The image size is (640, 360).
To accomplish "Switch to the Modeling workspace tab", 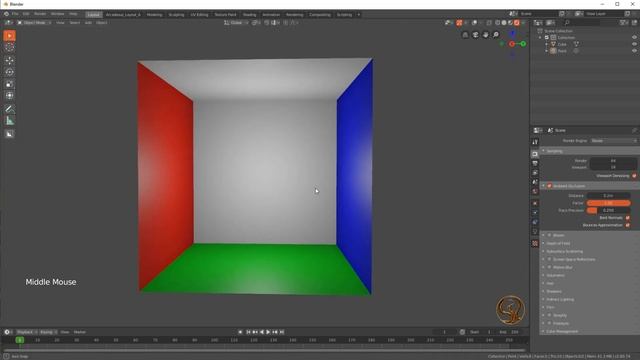I will point(154,15).
